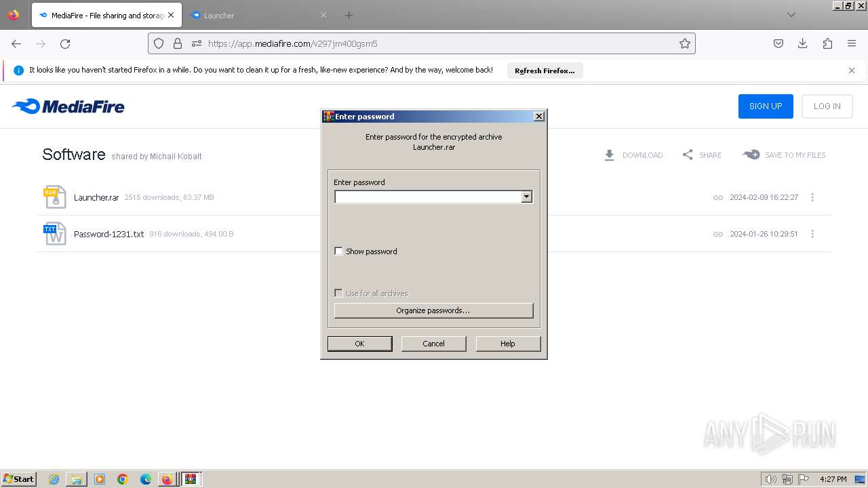
Task: Click the MediaFire logo
Action: (x=68, y=106)
